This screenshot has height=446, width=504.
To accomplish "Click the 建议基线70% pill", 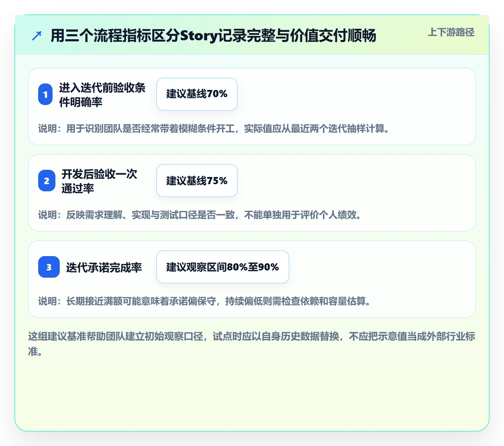I will (197, 94).
